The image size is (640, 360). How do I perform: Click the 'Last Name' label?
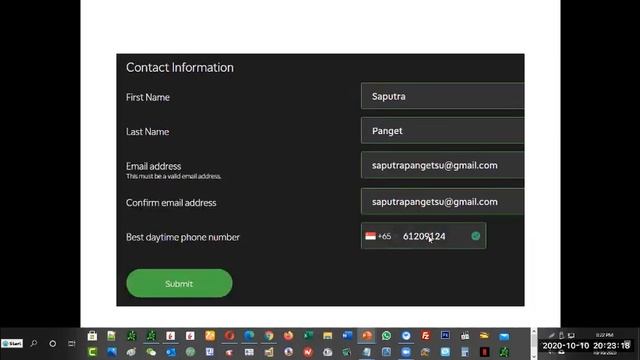click(147, 132)
